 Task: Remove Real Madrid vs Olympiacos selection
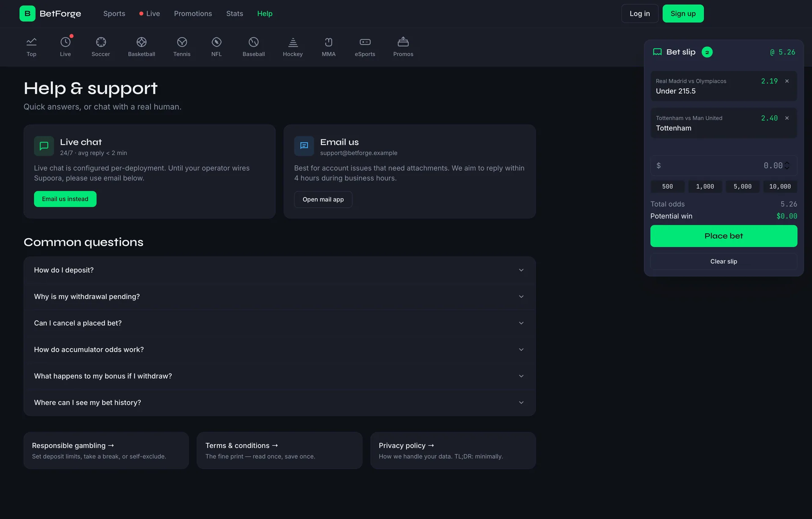[x=787, y=81]
